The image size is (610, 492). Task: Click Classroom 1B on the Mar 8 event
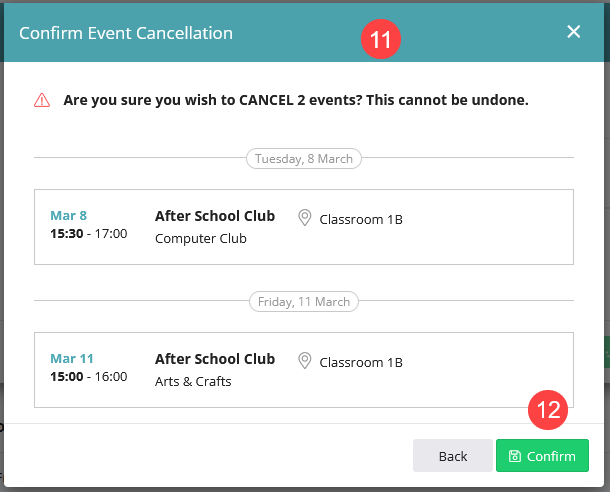pos(361,219)
